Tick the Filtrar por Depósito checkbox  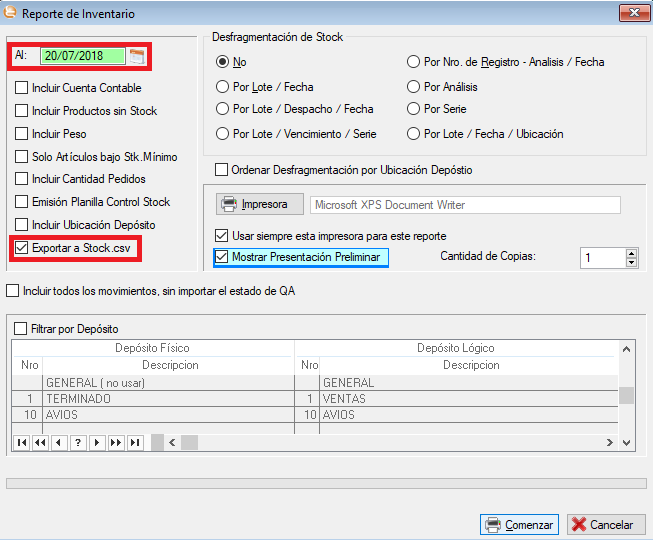(x=21, y=328)
